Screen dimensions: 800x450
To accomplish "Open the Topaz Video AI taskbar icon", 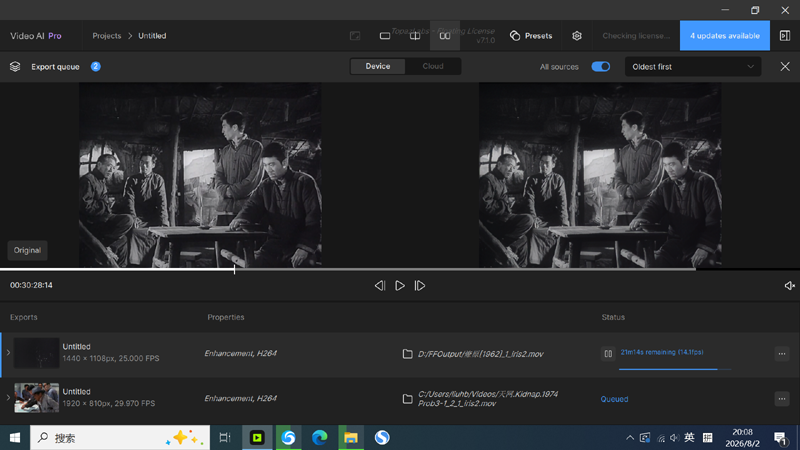I will (257, 438).
